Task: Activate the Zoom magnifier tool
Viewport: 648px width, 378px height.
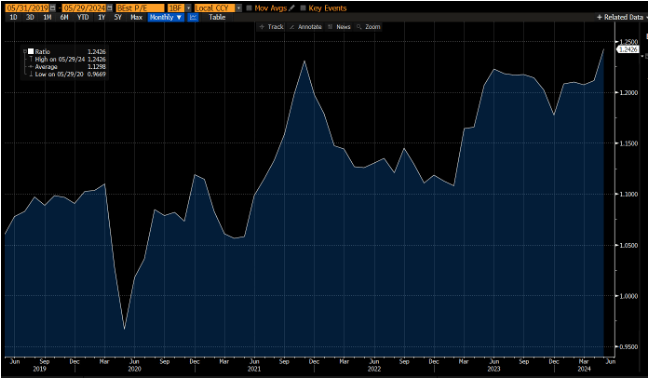Action: pos(368,27)
